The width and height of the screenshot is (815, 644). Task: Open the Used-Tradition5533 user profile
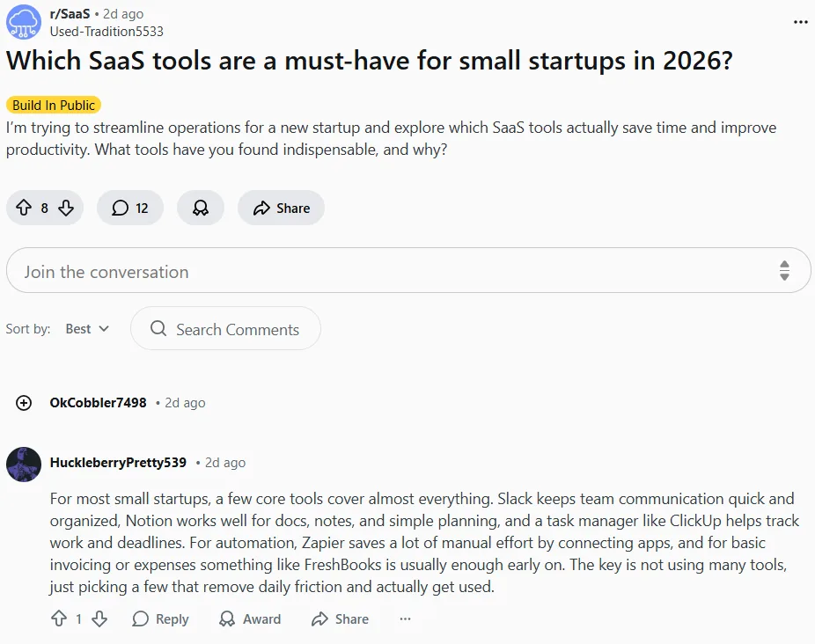(x=106, y=31)
